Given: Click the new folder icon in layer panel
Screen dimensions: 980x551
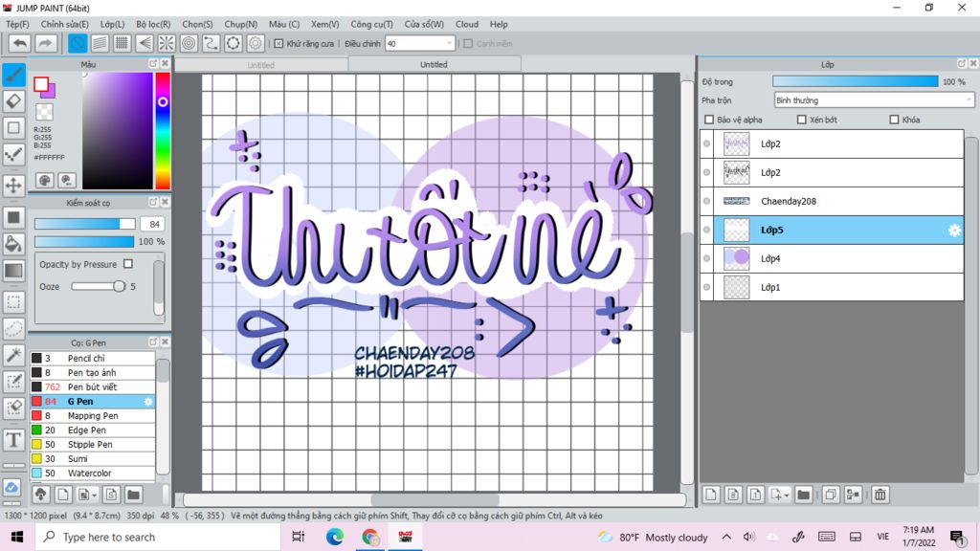Looking at the screenshot, I should 803,495.
